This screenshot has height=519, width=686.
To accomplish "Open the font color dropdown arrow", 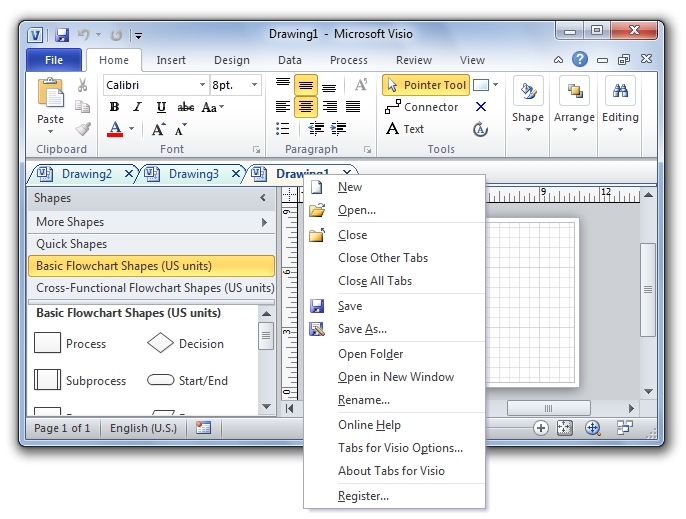I will coord(131,129).
